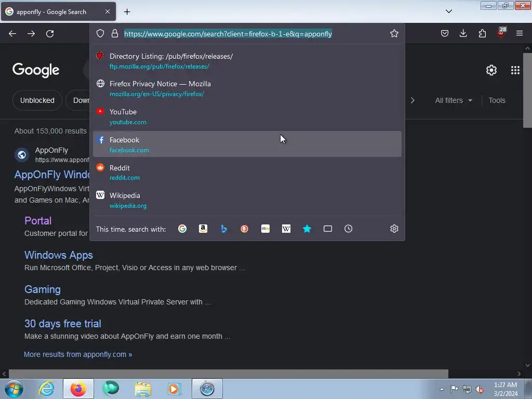This screenshot has height=399, width=532.
Task: Choose the Facebook suggestion
Action: 247,144
